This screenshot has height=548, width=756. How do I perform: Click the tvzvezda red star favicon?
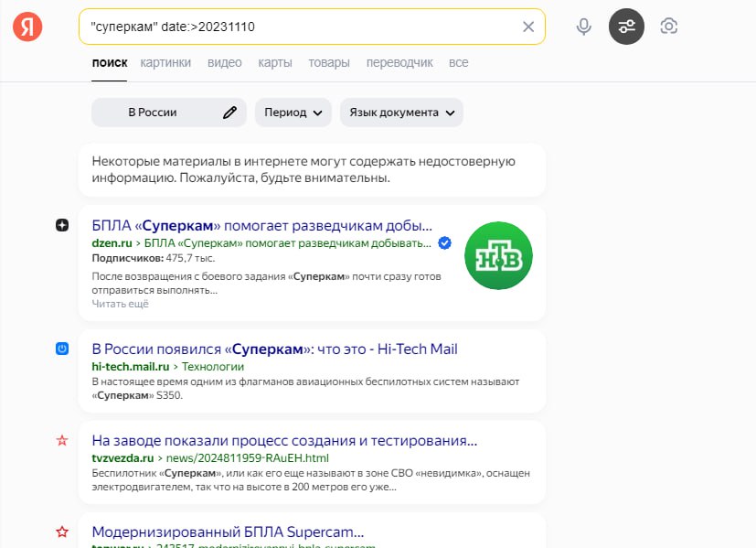pyautogui.click(x=62, y=440)
